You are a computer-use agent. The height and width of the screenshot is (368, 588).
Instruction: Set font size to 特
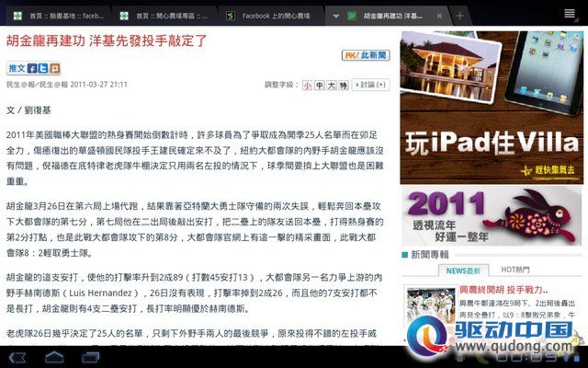[343, 86]
